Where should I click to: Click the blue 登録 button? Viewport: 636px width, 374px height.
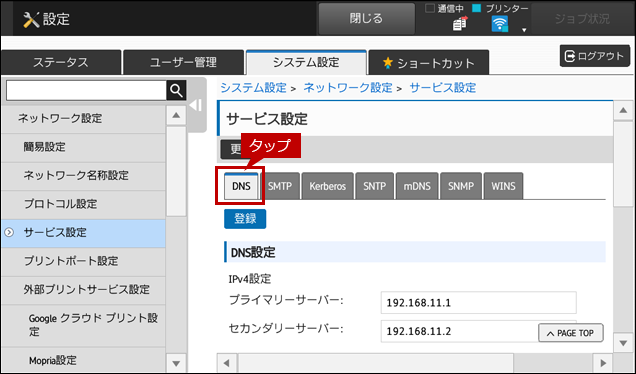pyautogui.click(x=245, y=219)
